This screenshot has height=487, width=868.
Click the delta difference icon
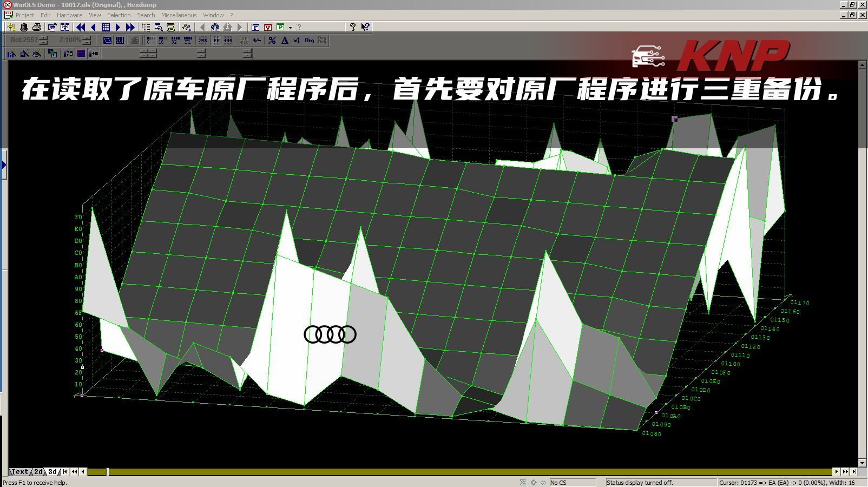tap(285, 40)
